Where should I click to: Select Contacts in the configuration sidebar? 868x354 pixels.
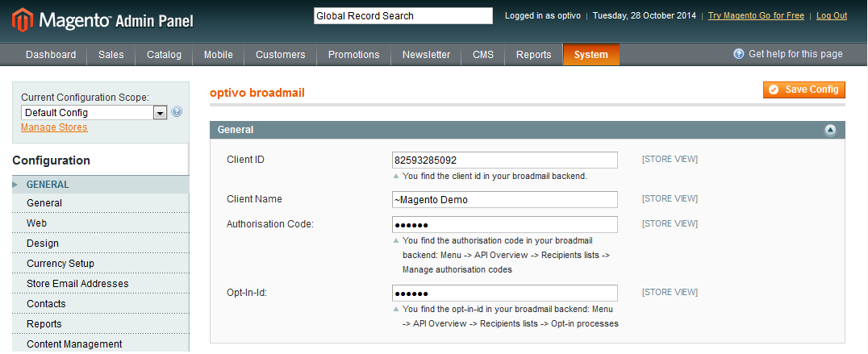(x=101, y=304)
